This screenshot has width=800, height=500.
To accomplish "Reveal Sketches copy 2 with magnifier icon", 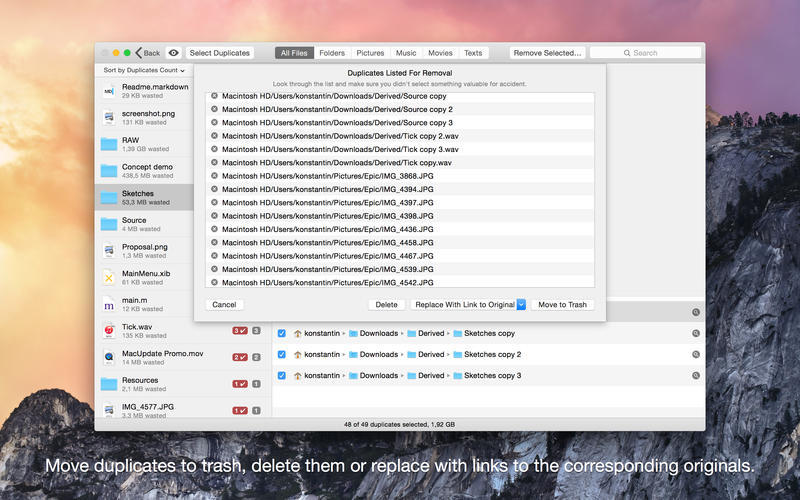I will [695, 354].
